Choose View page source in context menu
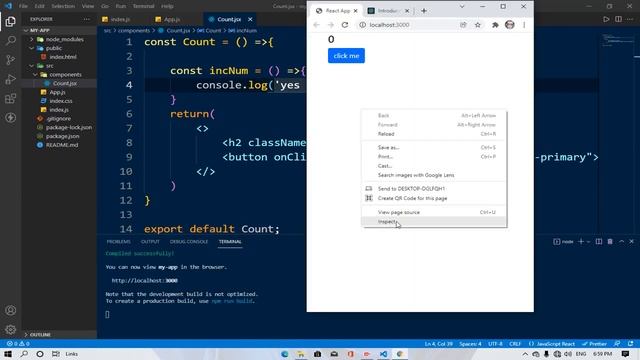 pos(434,212)
